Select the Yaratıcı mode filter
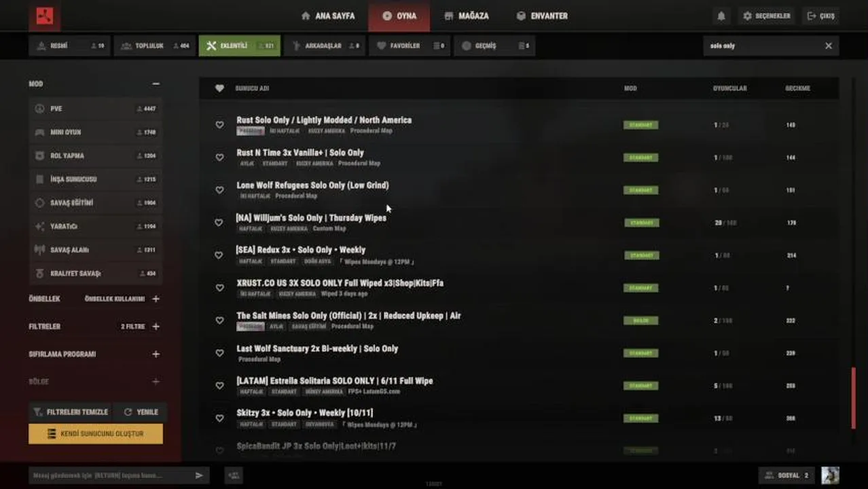 (x=96, y=226)
